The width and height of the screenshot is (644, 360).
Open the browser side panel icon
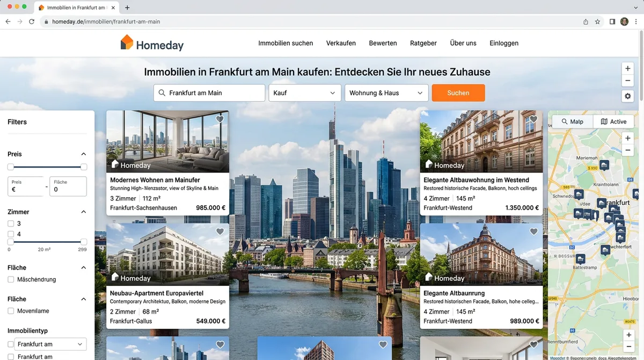[612, 21]
